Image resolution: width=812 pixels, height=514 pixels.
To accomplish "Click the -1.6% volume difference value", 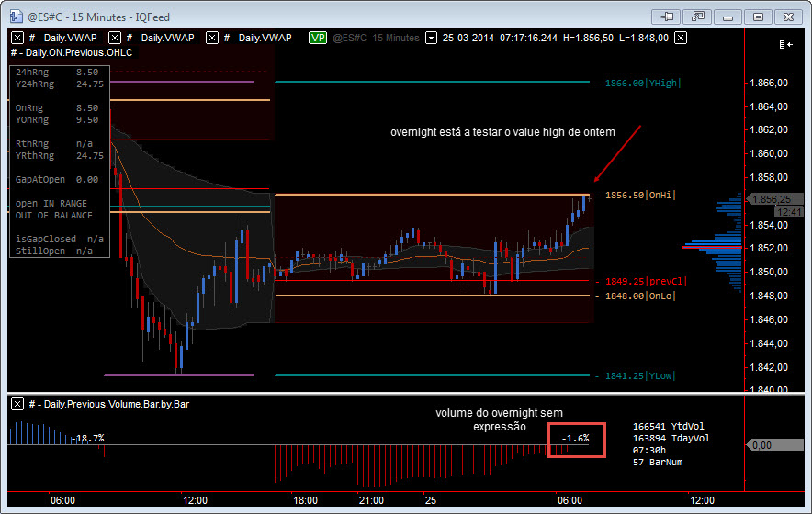I will [575, 439].
